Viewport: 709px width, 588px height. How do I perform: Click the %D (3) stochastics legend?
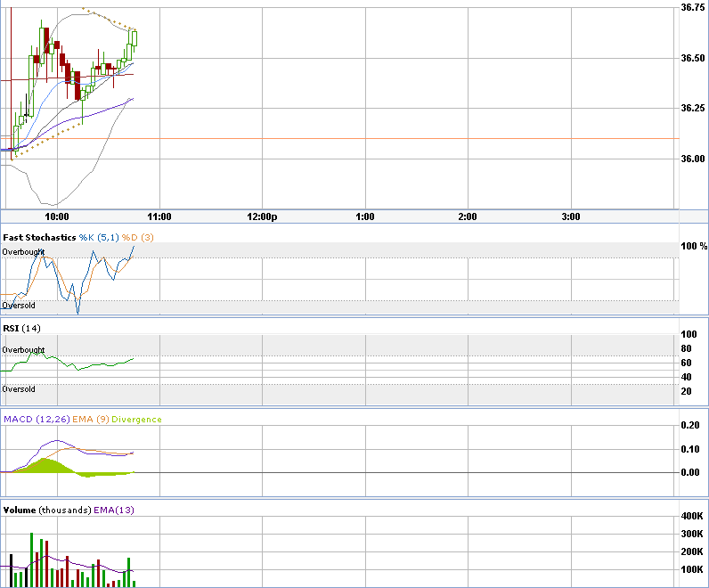click(x=137, y=238)
